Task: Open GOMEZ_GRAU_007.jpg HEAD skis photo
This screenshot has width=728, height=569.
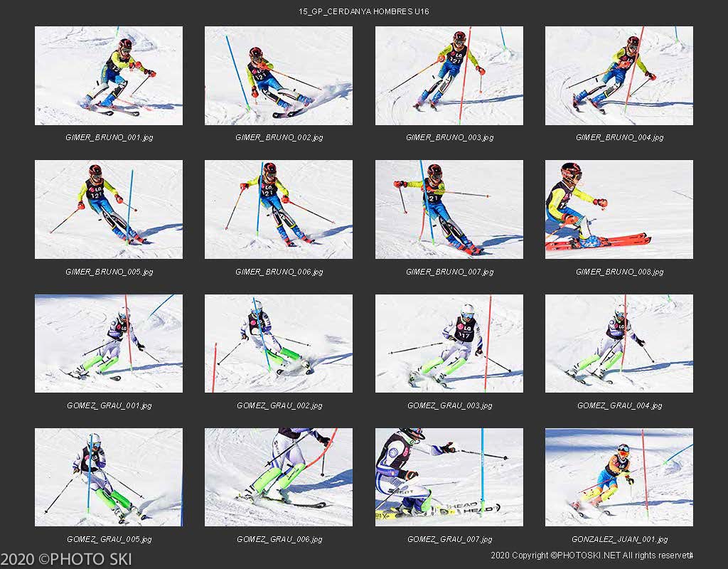Action: [x=449, y=477]
